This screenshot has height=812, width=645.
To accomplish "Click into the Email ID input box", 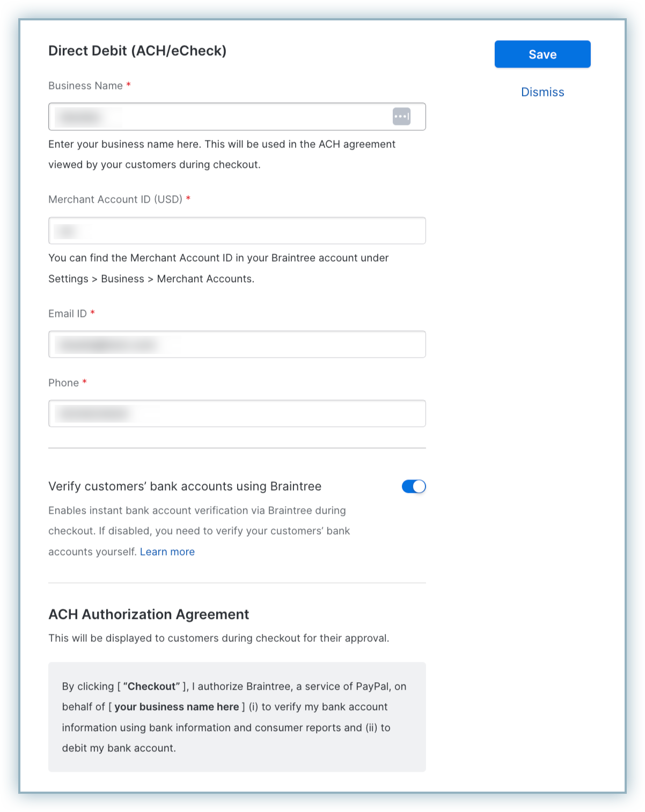I will [x=236, y=344].
